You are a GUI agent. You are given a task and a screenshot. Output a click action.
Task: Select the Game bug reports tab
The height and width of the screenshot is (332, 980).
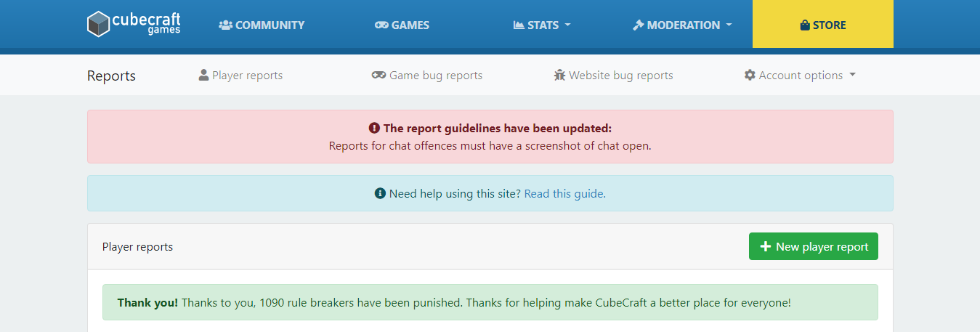426,75
